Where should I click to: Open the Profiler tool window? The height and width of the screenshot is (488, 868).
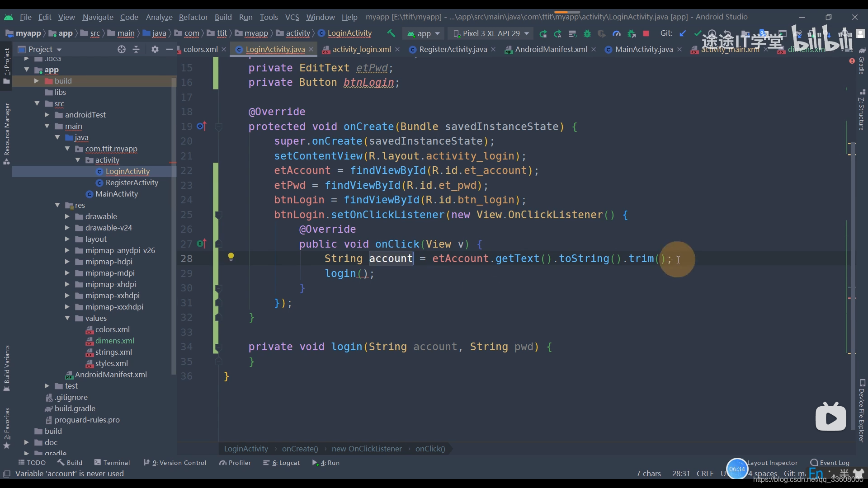pos(235,462)
